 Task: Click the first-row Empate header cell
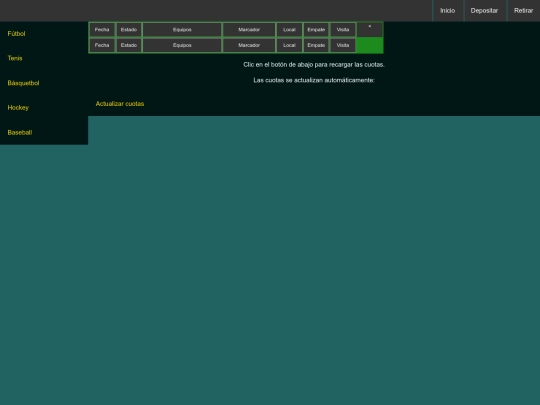pos(316,30)
